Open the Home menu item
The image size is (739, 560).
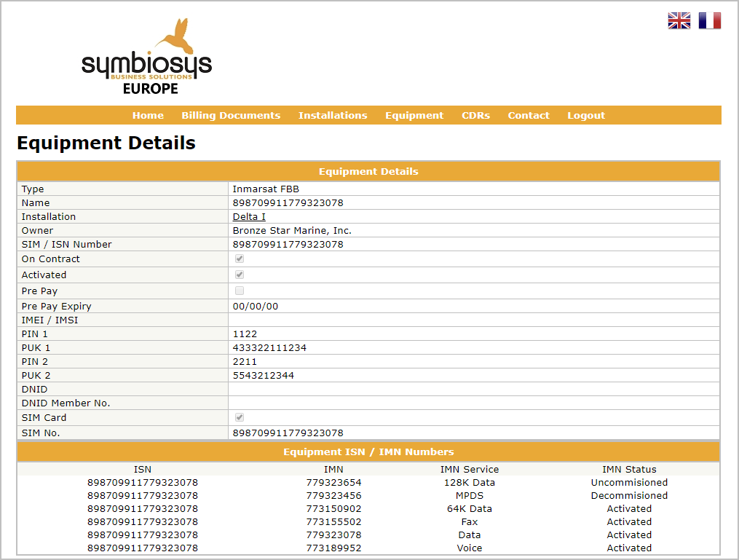click(148, 115)
